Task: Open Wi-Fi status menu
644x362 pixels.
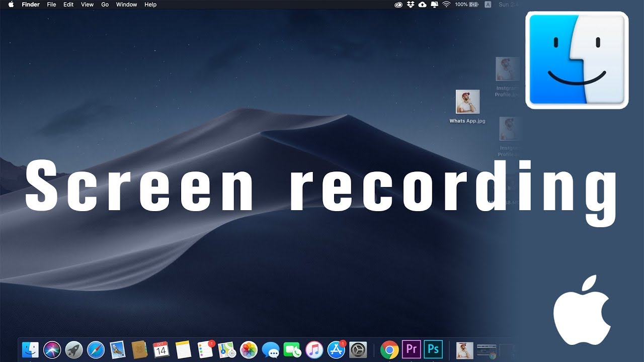Action: click(446, 5)
